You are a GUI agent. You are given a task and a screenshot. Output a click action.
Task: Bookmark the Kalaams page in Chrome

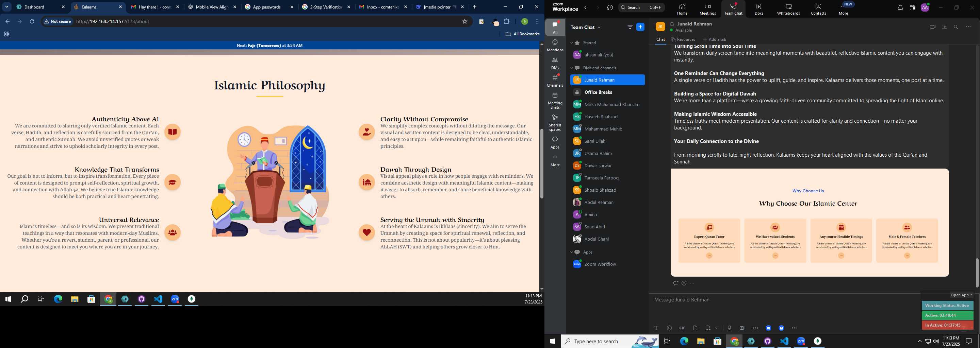pos(464,22)
